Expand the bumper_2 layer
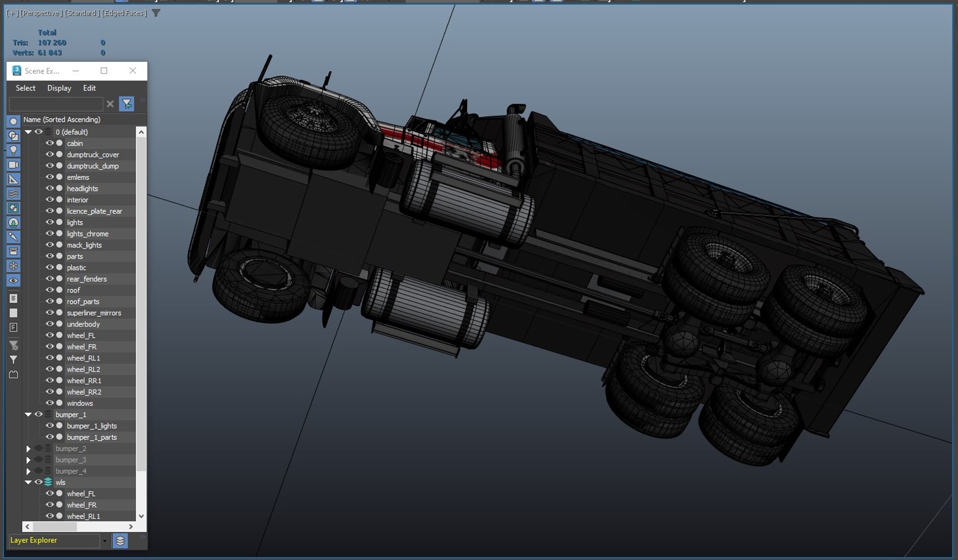This screenshot has height=560, width=958. pos(28,449)
